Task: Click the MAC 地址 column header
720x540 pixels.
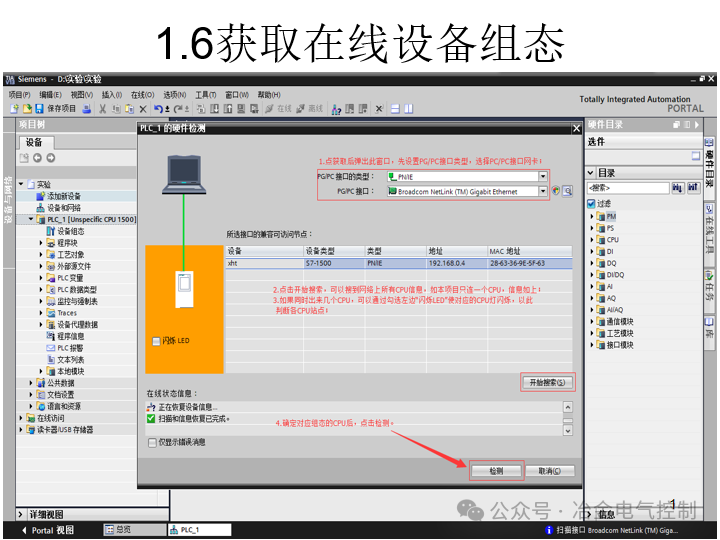Action: click(x=530, y=251)
